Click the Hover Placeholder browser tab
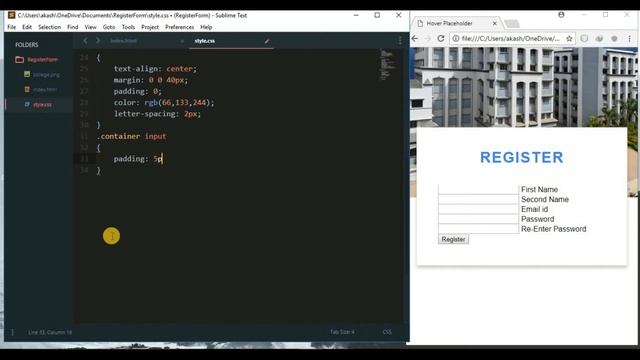640x360 pixels. [449, 23]
